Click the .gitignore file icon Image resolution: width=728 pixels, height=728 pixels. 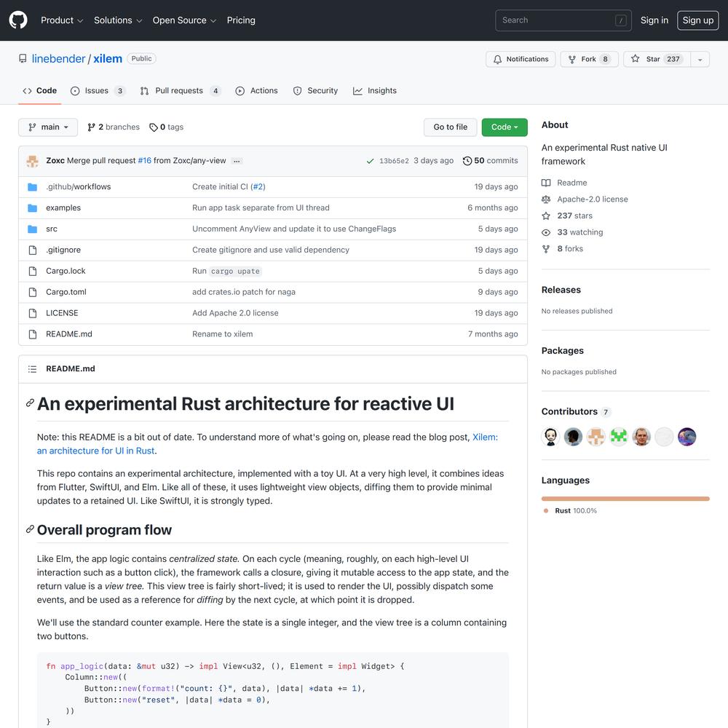point(33,250)
